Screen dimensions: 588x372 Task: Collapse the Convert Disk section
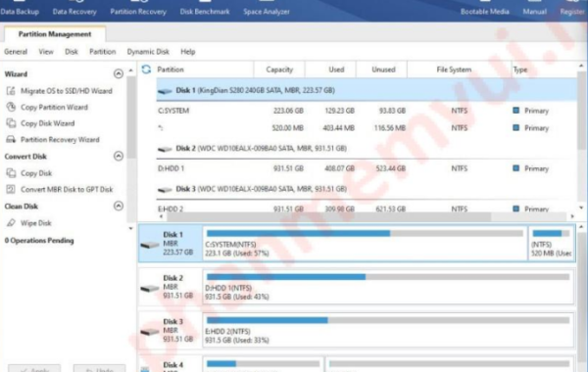(119, 156)
